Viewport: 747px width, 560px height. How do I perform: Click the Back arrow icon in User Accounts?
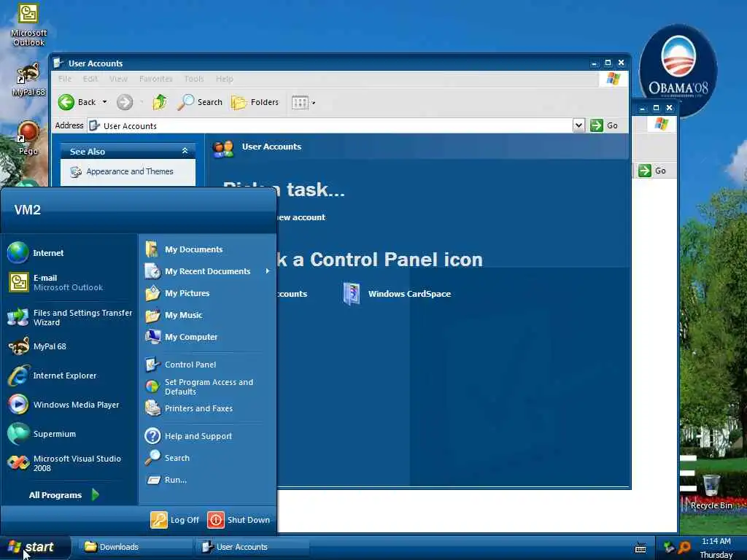click(x=66, y=102)
